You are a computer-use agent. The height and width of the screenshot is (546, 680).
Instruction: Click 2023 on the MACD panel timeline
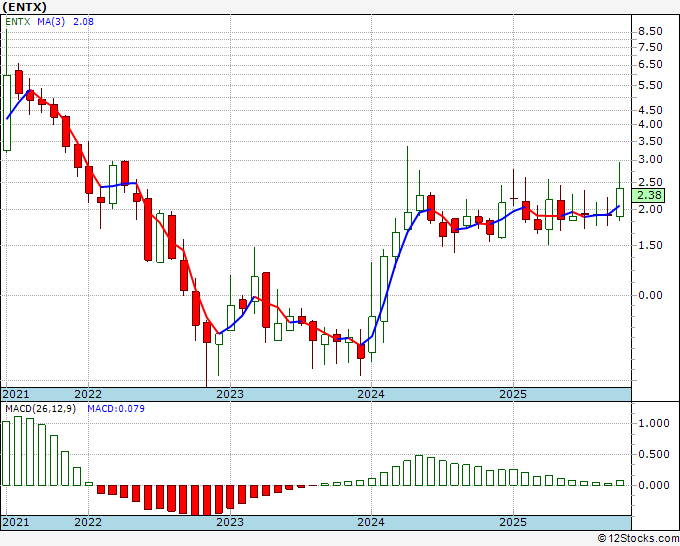coord(230,523)
